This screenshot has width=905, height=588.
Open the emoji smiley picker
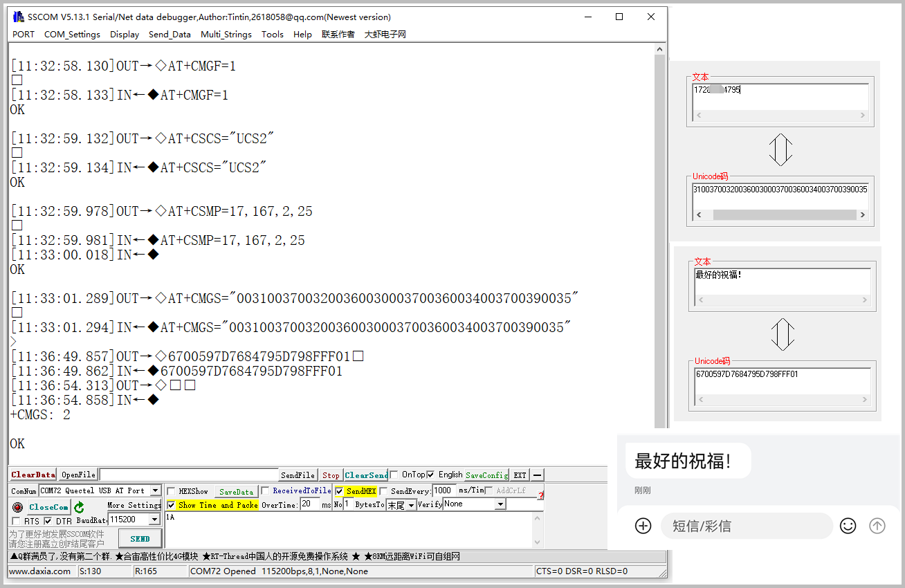(848, 526)
